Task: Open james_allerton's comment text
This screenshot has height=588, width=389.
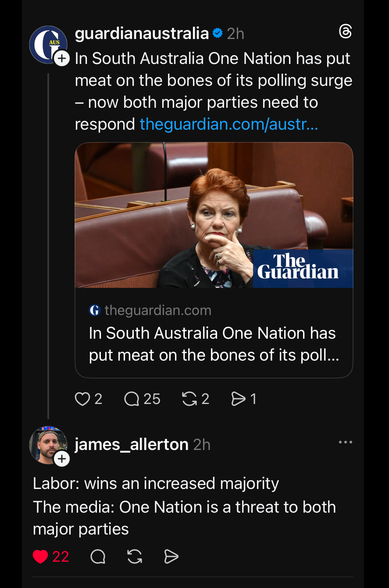Action: (184, 507)
